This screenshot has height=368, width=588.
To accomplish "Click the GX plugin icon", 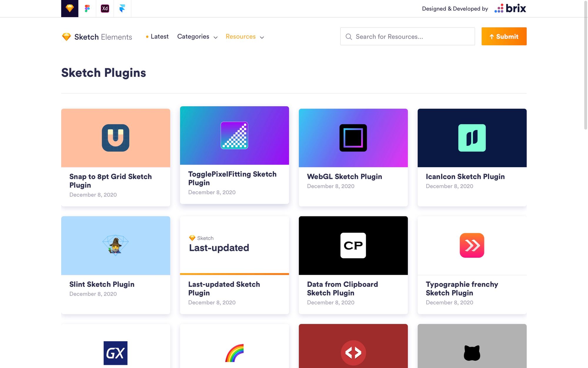I will coord(116,353).
